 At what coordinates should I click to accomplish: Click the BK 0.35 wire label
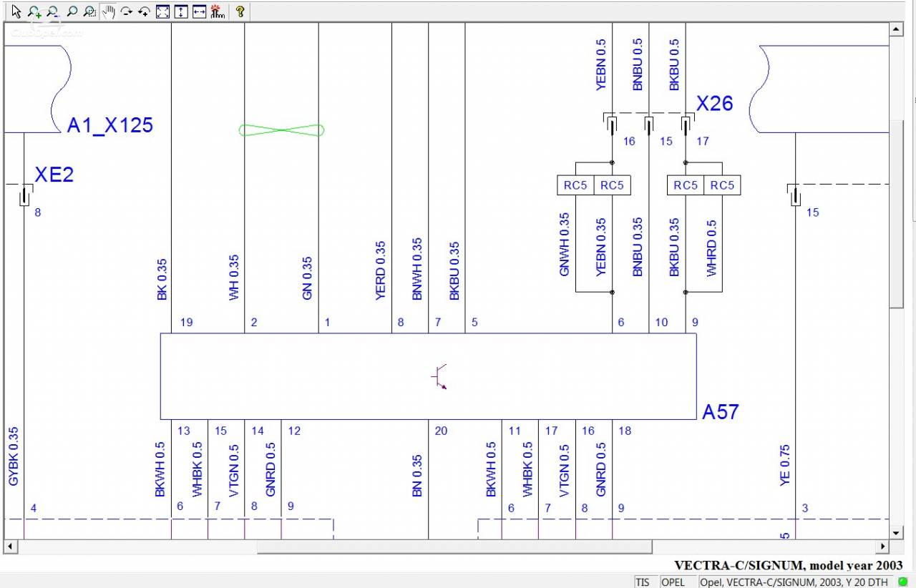(162, 278)
